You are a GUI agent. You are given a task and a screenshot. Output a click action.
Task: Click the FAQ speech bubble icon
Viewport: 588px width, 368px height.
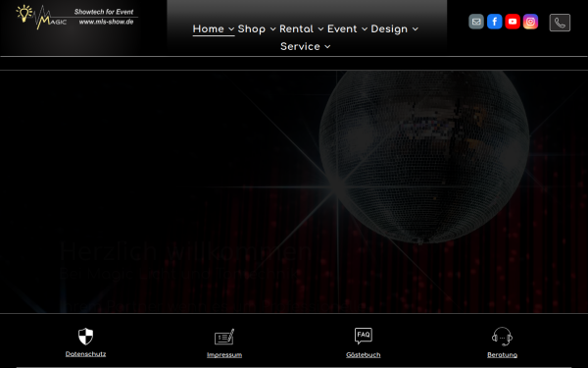click(364, 336)
